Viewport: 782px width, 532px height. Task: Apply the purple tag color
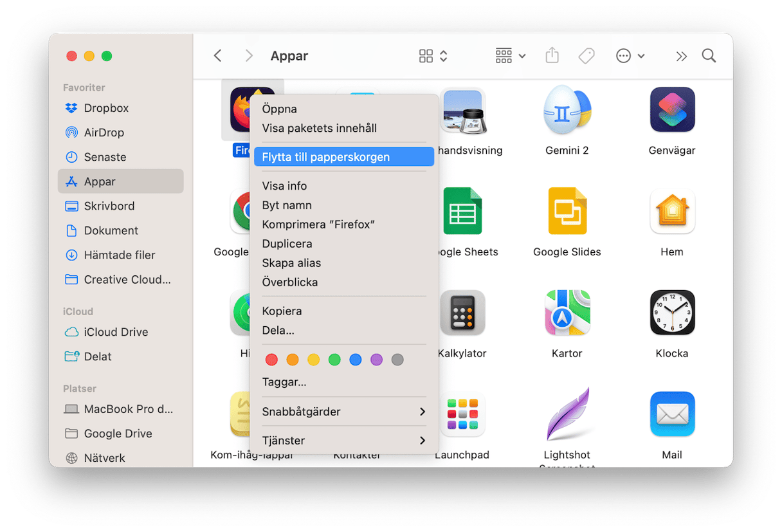click(x=376, y=360)
